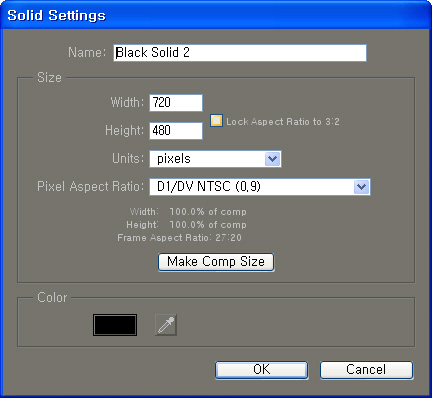Viewport: 432px width, 398px height.
Task: Focus the Name field containing Black Solid 2
Action: 240,53
